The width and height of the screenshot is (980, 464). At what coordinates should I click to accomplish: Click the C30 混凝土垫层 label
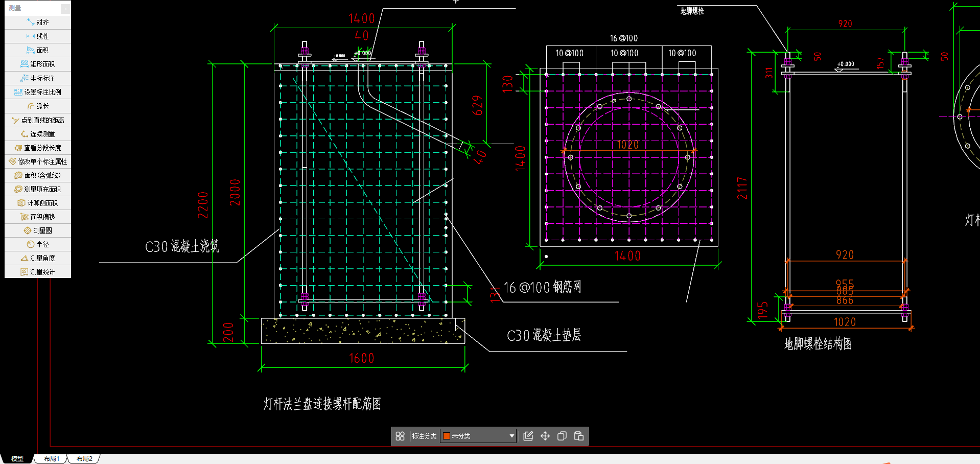(x=544, y=335)
